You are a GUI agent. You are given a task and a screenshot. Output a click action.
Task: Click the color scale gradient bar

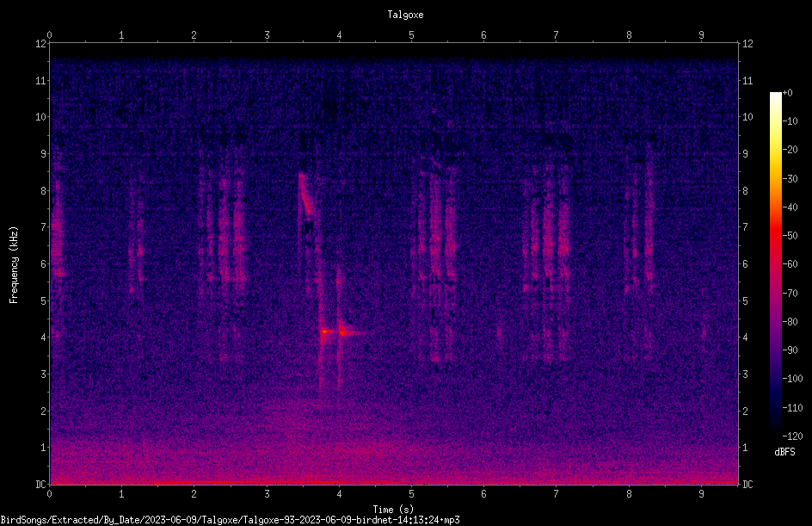(x=775, y=264)
